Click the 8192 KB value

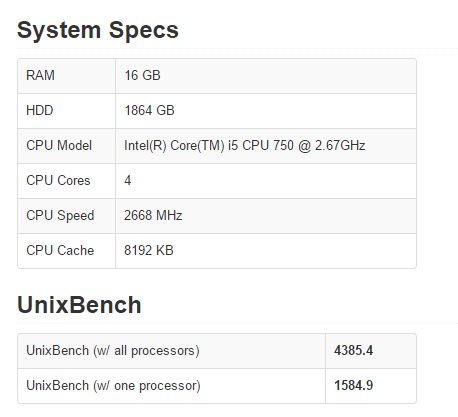(x=149, y=250)
